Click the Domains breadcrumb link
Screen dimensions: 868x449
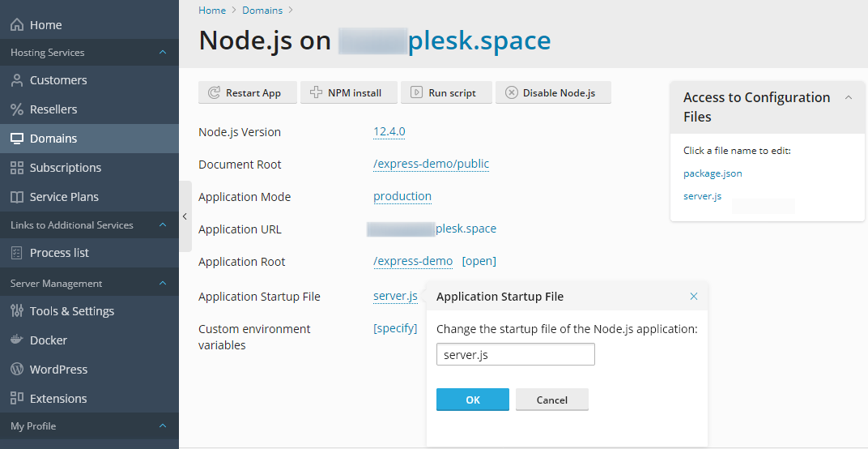tap(262, 10)
